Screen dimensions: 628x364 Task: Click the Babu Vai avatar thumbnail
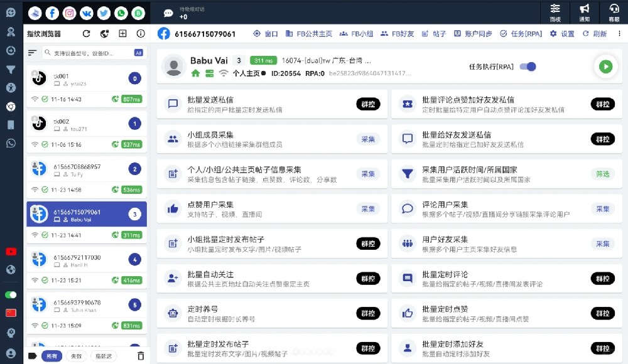coord(174,67)
